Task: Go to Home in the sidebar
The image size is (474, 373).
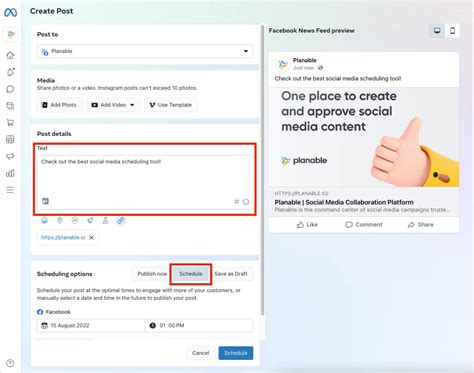Action: pos(10,55)
